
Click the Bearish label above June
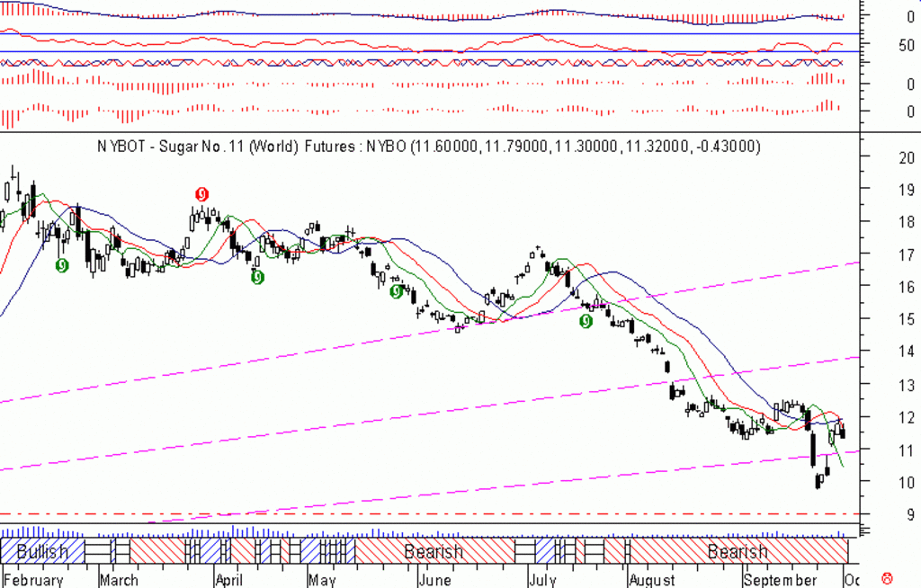(434, 551)
